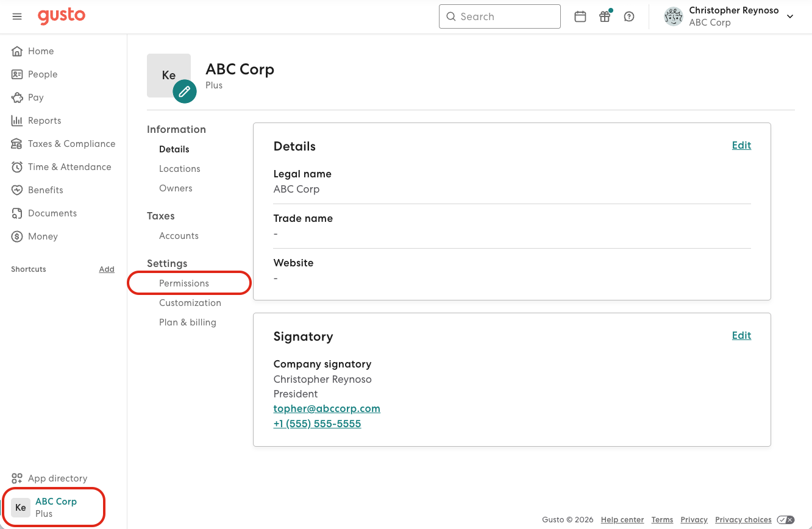Select Owners under Information
The width and height of the screenshot is (812, 529).
click(x=176, y=188)
